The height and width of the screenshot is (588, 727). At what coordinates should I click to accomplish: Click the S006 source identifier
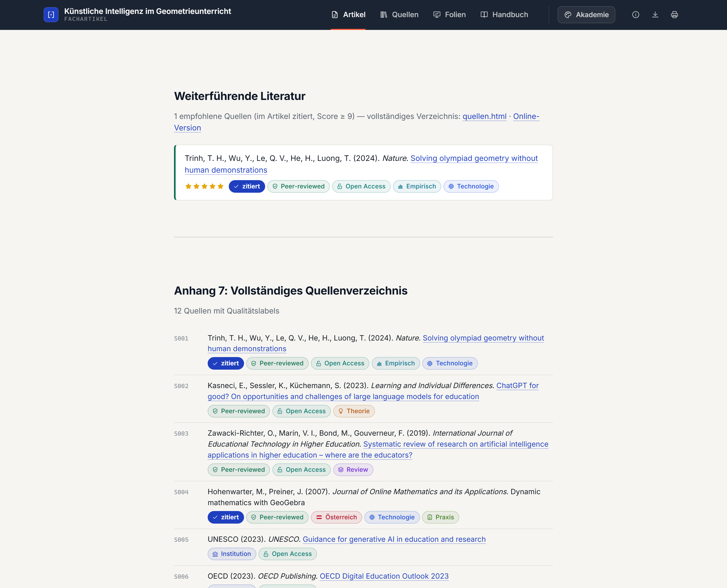click(181, 577)
